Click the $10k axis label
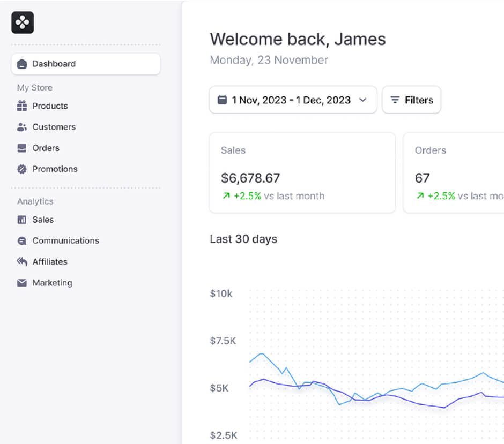 221,294
